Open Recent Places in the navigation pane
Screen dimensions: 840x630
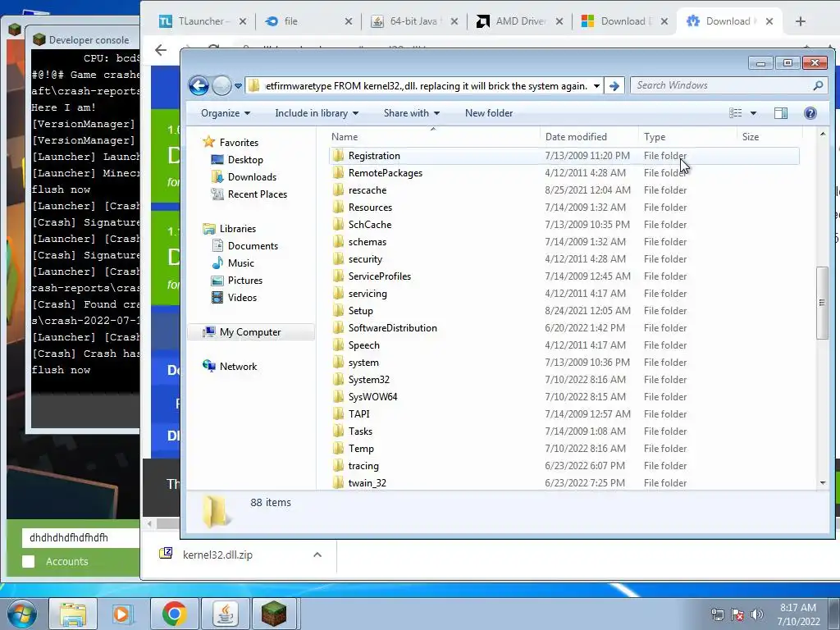[249, 194]
